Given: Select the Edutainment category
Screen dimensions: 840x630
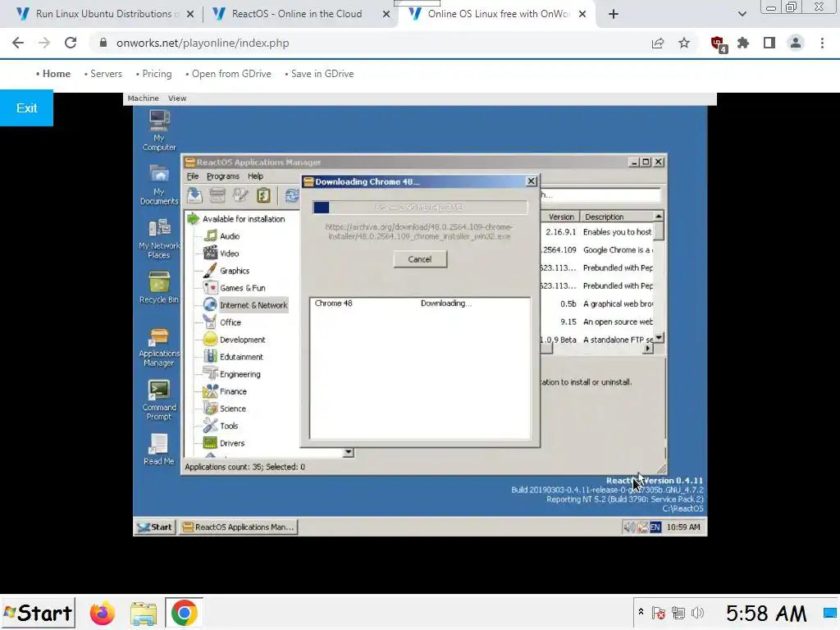Looking at the screenshot, I should coord(234,357).
